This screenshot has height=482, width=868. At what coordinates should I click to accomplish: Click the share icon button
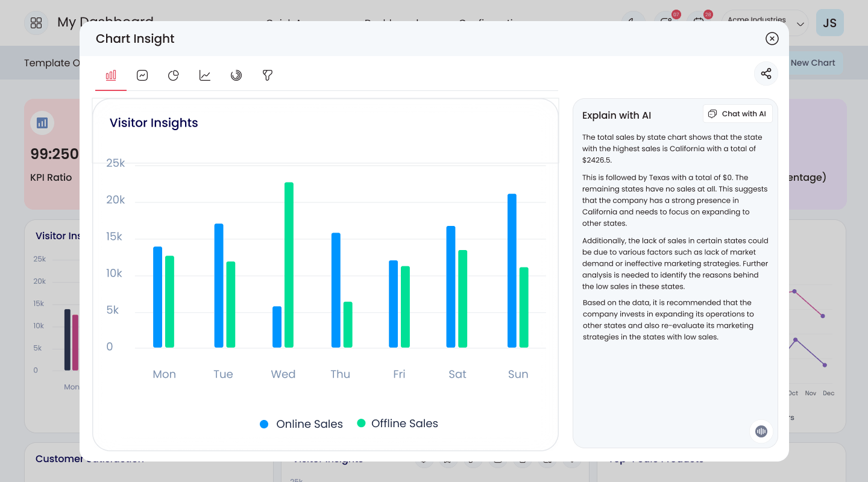tap(766, 74)
